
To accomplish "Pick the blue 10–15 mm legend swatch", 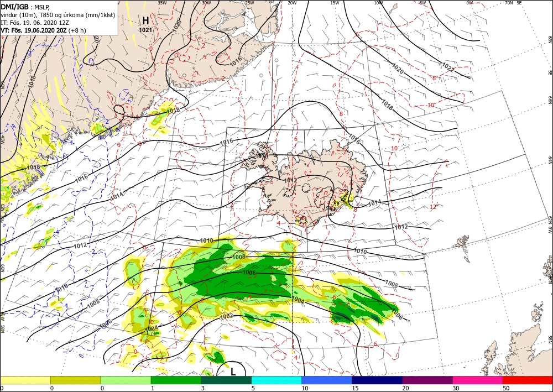I will coord(327,380).
